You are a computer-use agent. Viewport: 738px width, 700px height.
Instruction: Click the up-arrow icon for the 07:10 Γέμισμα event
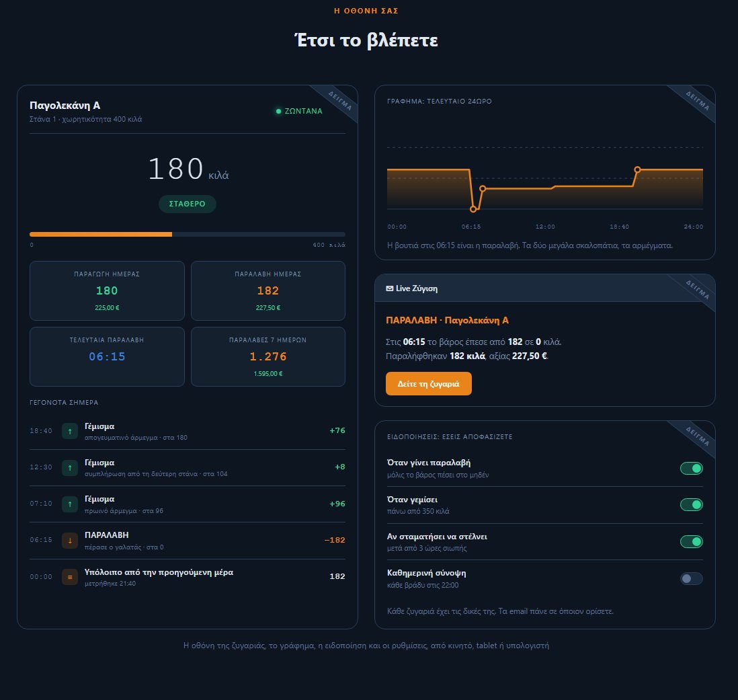pyautogui.click(x=70, y=504)
